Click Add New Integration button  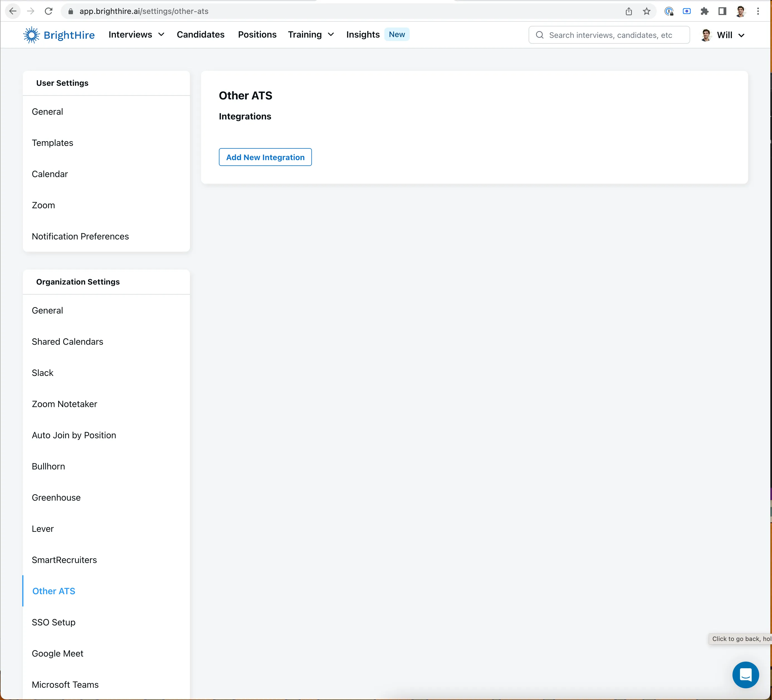(x=265, y=157)
